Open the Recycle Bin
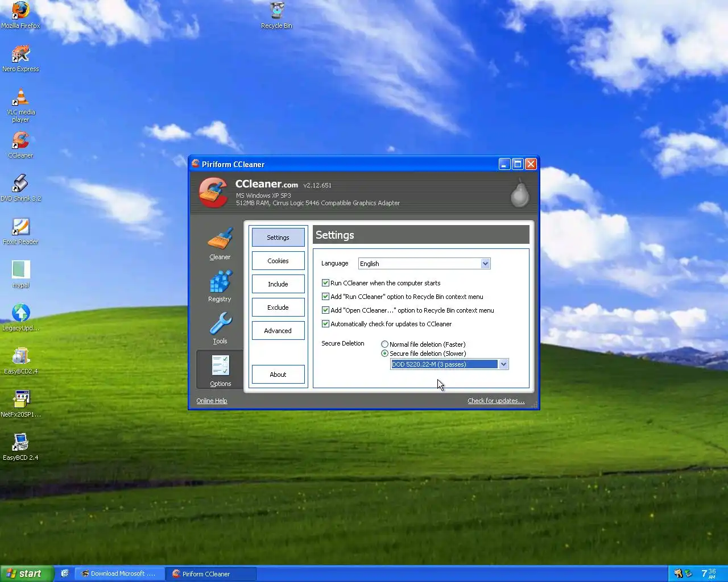728x582 pixels. click(x=276, y=15)
